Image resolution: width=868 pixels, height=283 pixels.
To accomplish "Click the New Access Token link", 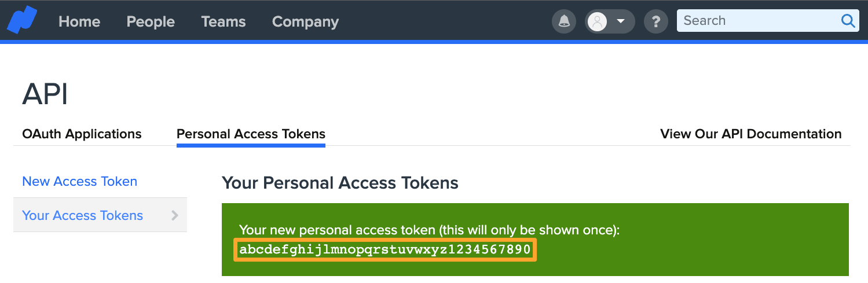I will pyautogui.click(x=80, y=181).
